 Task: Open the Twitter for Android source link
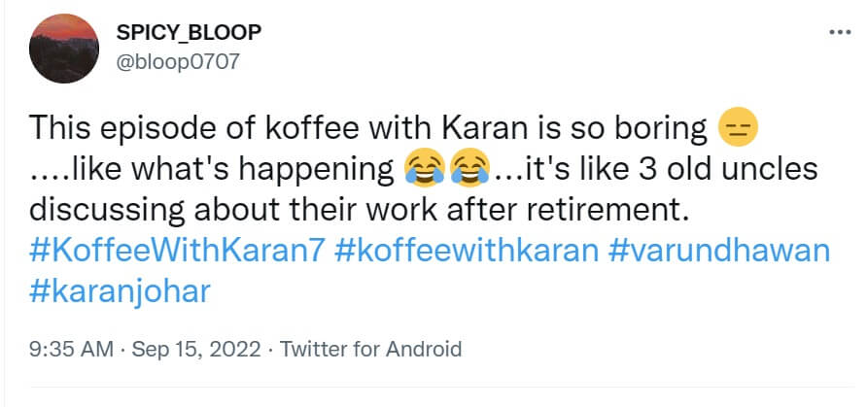point(370,349)
